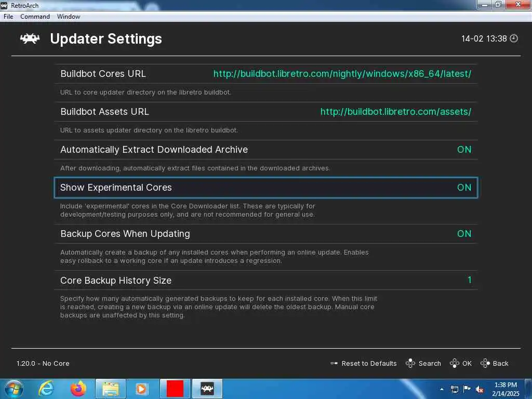Click the clock icon beside the time
Screen dimensions: 532x399
514,38
